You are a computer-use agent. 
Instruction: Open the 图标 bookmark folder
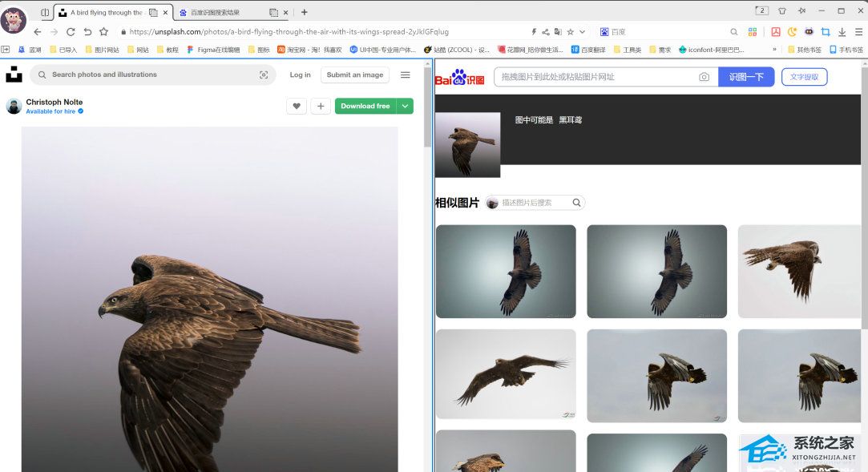(259, 50)
